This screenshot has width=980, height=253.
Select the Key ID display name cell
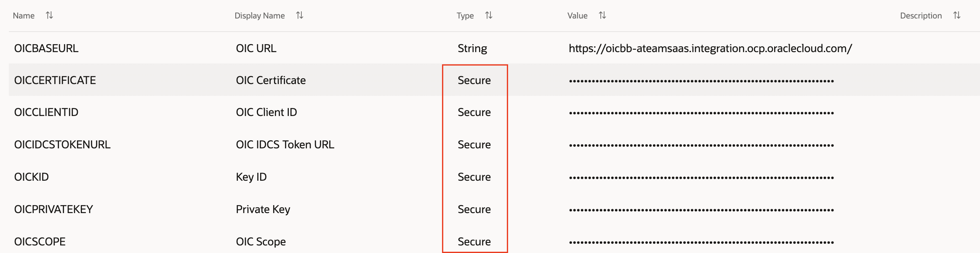[251, 177]
